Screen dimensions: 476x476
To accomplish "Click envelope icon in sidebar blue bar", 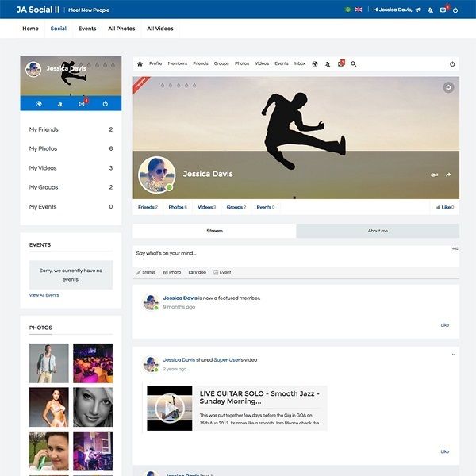I will point(82,103).
